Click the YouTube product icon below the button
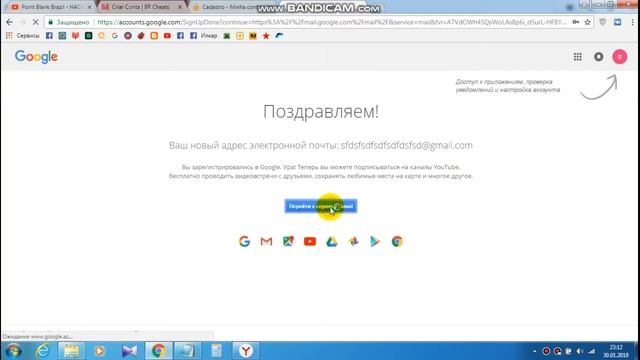This screenshot has width=640, height=360. 310,241
